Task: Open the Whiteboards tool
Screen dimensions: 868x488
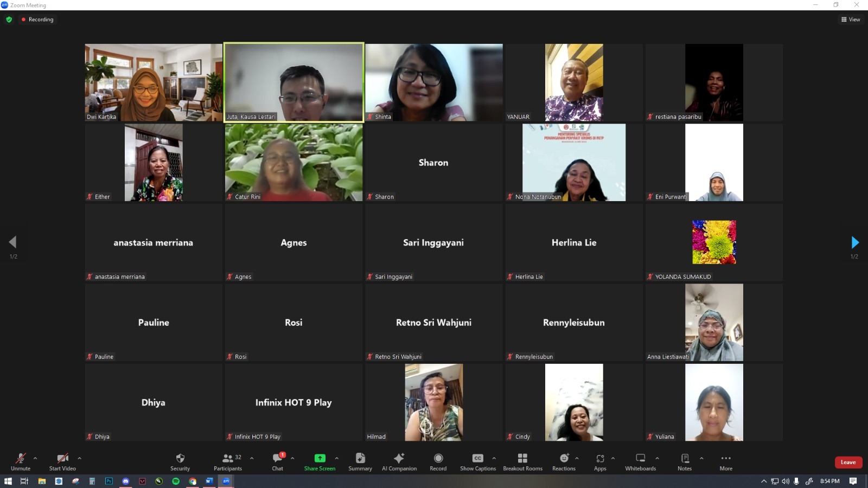Action: click(640, 459)
